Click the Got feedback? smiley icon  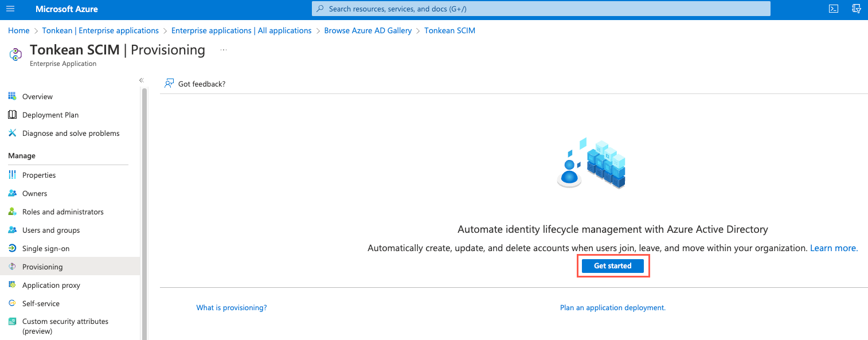coord(169,83)
